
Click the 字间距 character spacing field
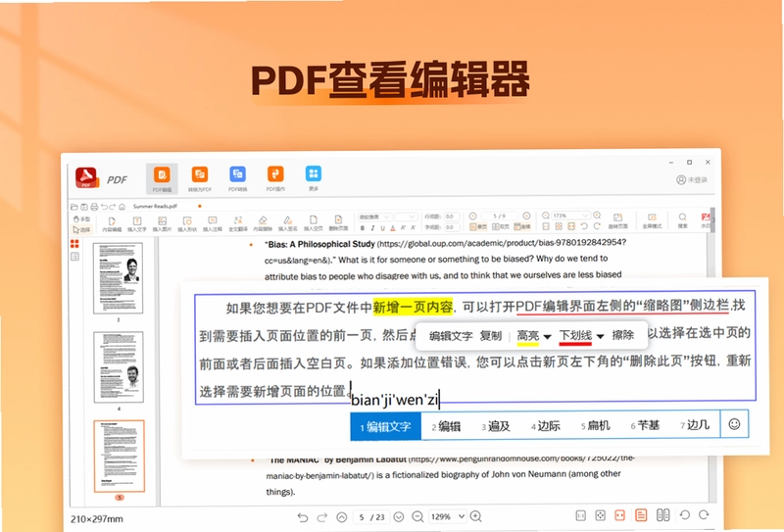[x=452, y=227]
